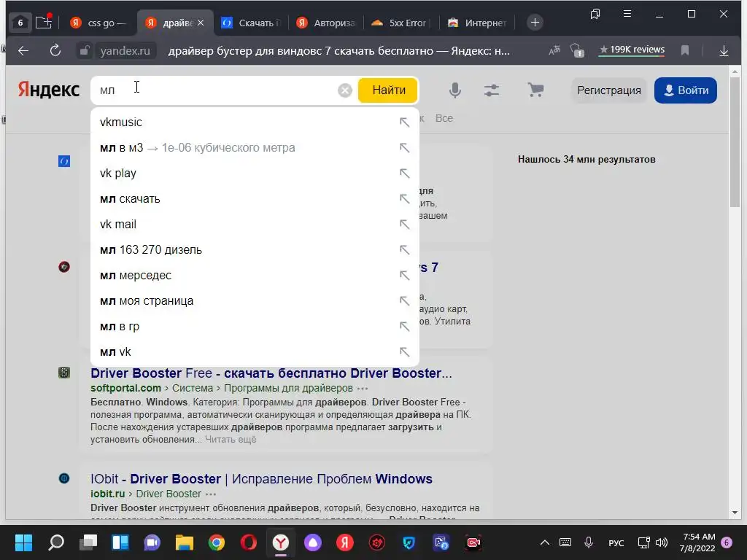Open the three-dots menu beside softportal breadcrumb

[363, 389]
